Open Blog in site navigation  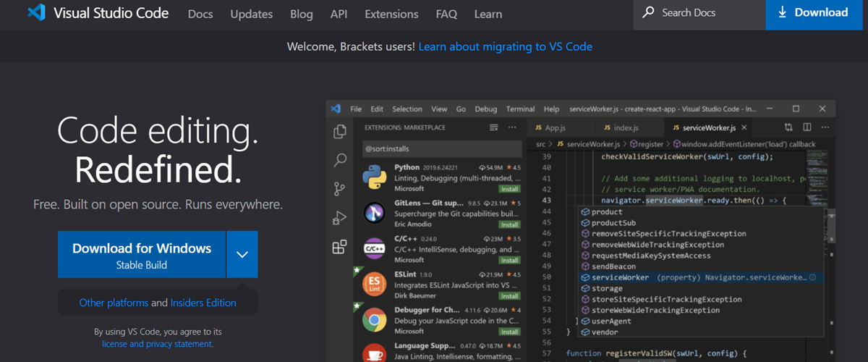tap(302, 14)
